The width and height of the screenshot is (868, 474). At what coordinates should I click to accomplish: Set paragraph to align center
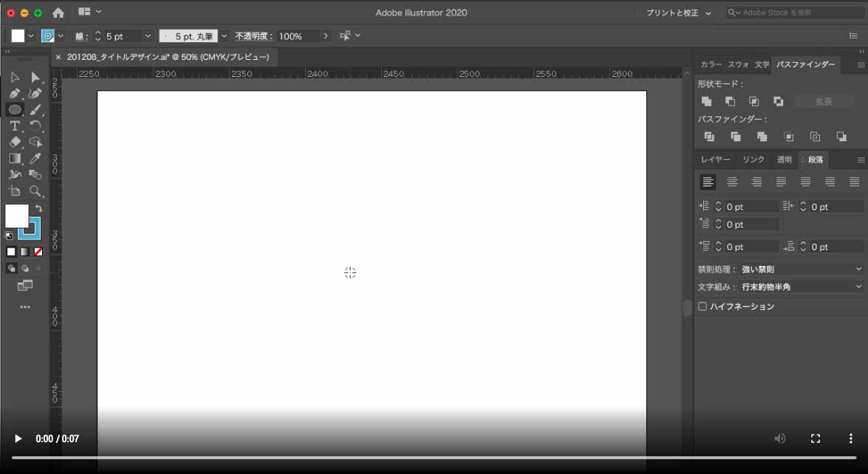[x=732, y=182]
